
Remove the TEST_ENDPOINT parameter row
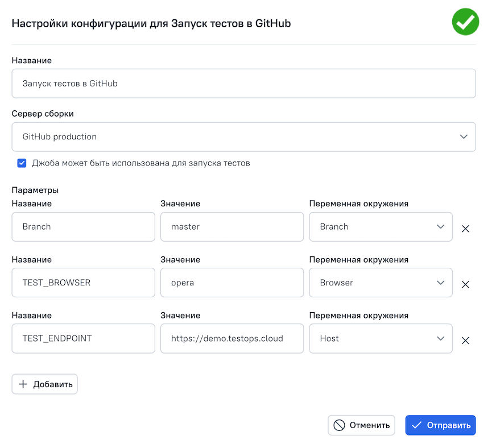[465, 341]
